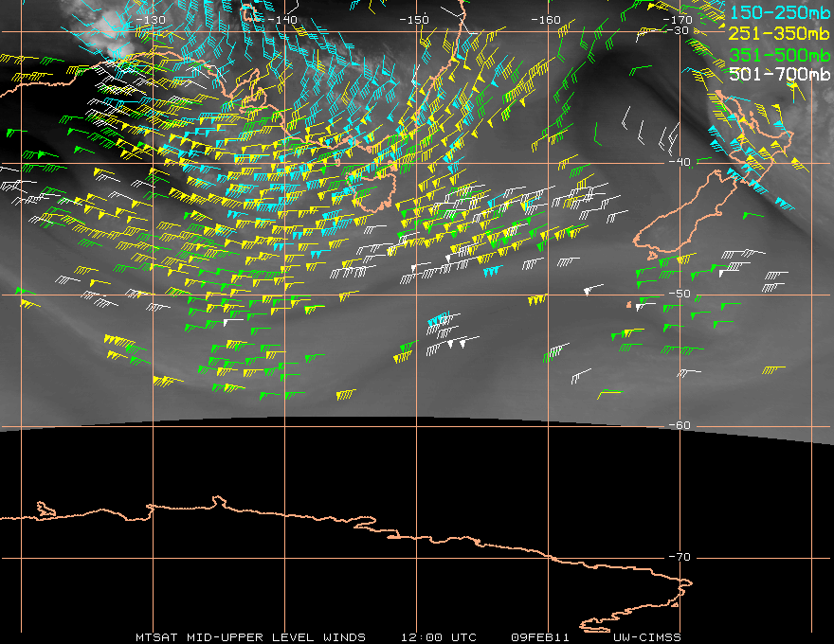The width and height of the screenshot is (834, 644).
Task: Click the white 501-700mb legend entry
Action: pyautogui.click(x=780, y=74)
